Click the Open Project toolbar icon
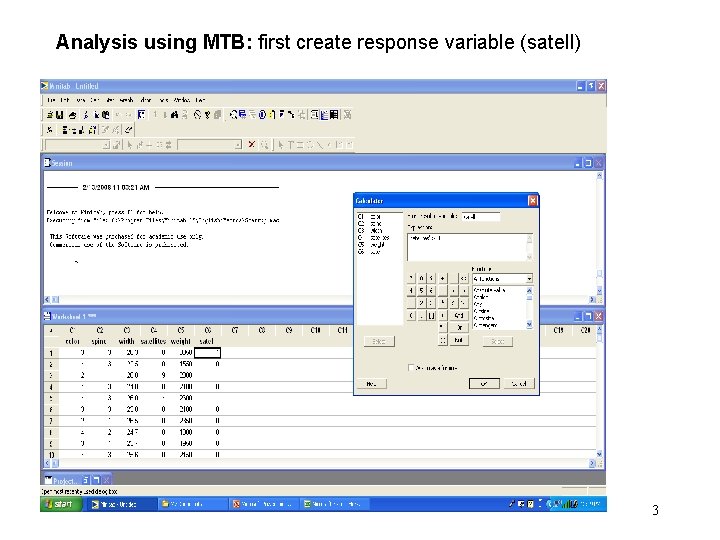Image resolution: width=720 pixels, height=540 pixels. tap(50, 115)
